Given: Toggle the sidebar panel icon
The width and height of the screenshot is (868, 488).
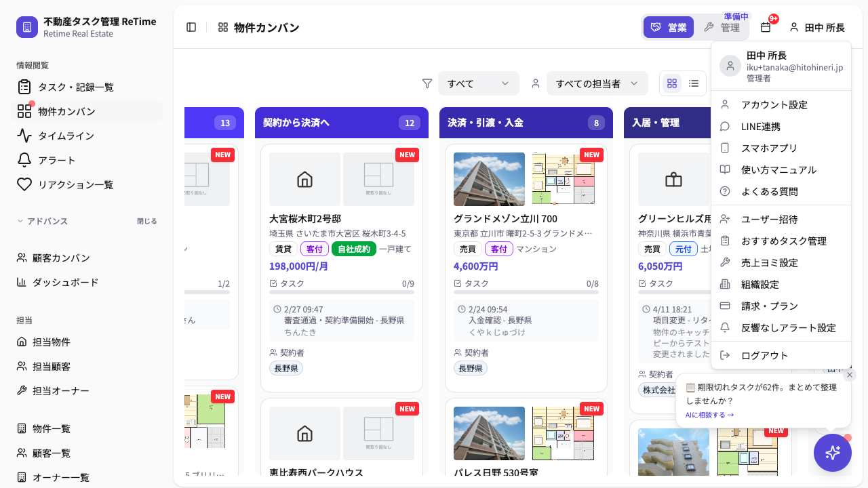Looking at the screenshot, I should 191,27.
